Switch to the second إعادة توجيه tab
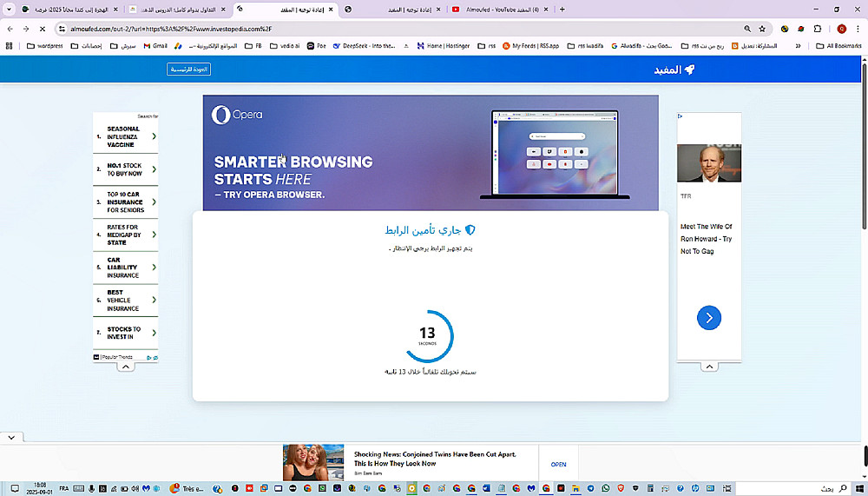Image resolution: width=868 pixels, height=496 pixels. pos(393,10)
